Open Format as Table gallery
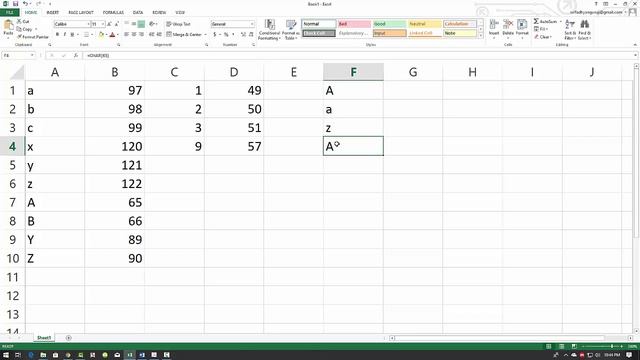The image size is (640, 360). (291, 29)
